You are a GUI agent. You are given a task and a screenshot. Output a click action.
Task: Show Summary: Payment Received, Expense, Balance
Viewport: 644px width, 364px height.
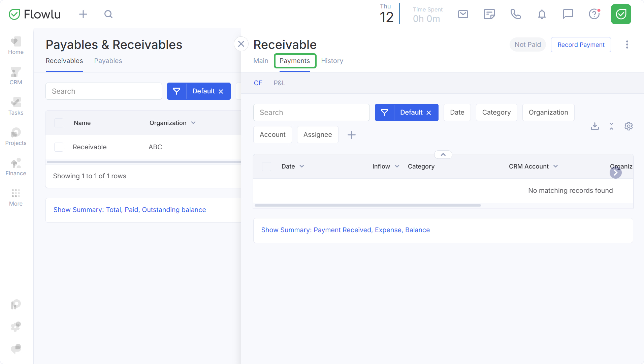pyautogui.click(x=345, y=230)
